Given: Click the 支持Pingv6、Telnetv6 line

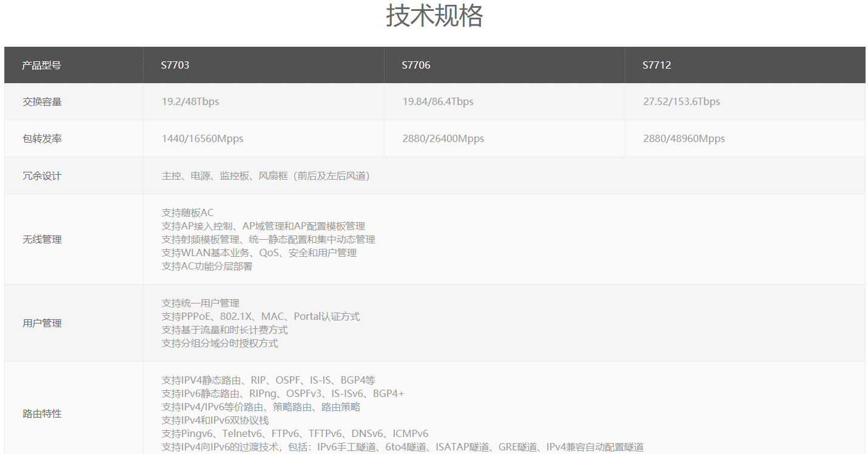Looking at the screenshot, I should tap(295, 434).
